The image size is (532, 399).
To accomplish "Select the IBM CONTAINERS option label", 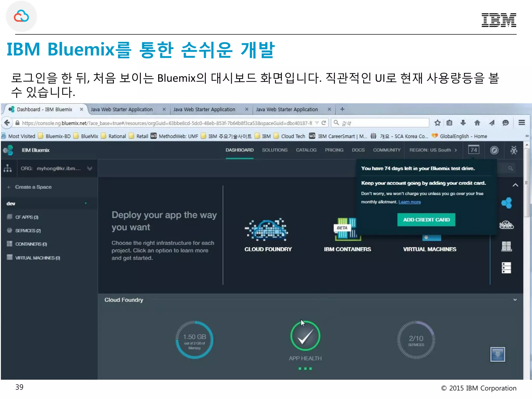I will 347,249.
